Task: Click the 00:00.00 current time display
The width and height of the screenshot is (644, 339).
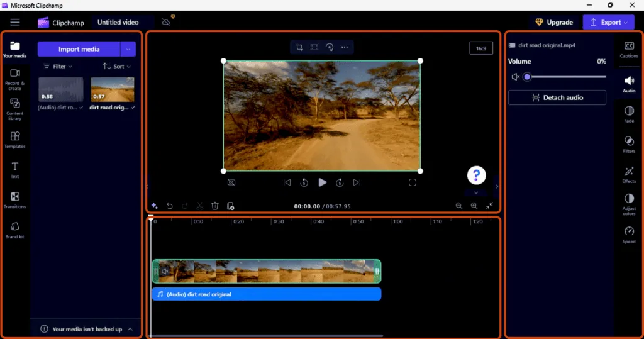Action: pyautogui.click(x=307, y=206)
